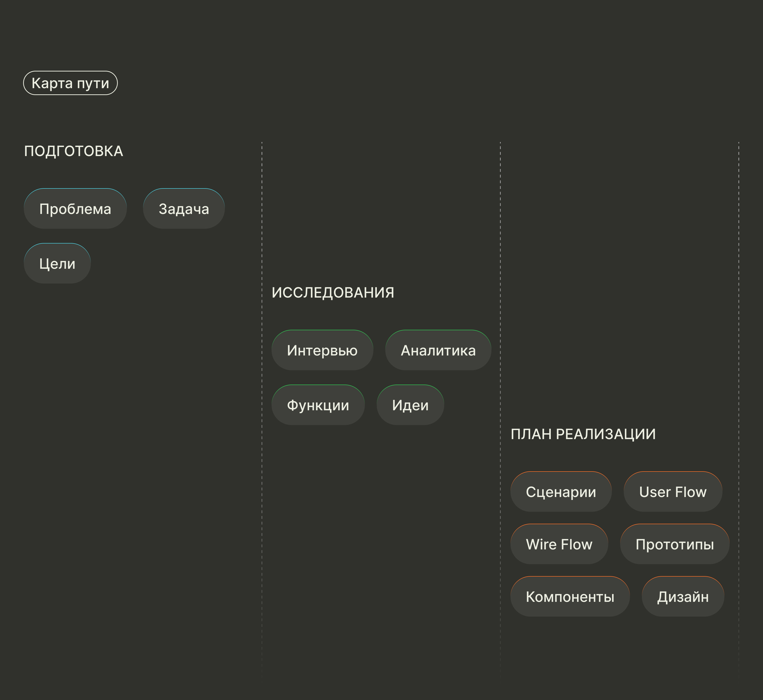Open the Компоненты pill
763x700 pixels.
(x=570, y=597)
